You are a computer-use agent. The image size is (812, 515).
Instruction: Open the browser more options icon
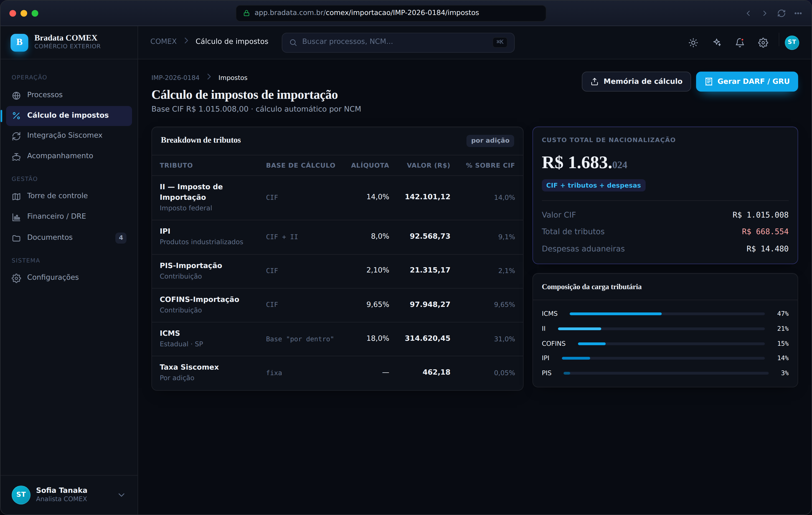click(x=798, y=14)
